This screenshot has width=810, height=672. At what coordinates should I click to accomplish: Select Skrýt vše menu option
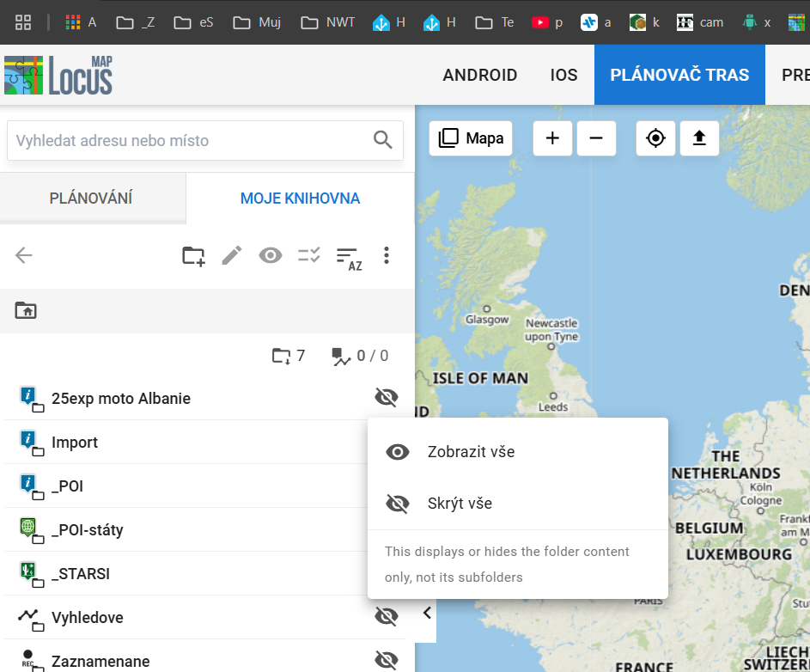460,504
